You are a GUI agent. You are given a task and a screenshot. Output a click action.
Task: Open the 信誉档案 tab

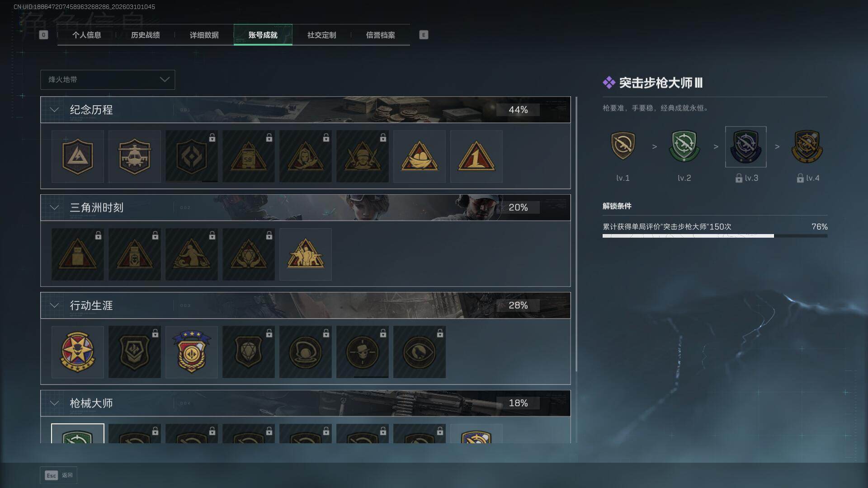click(x=380, y=35)
